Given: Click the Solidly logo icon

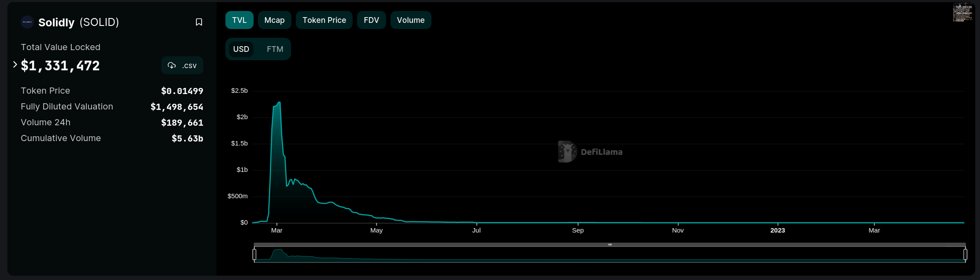Looking at the screenshot, I should (27, 22).
